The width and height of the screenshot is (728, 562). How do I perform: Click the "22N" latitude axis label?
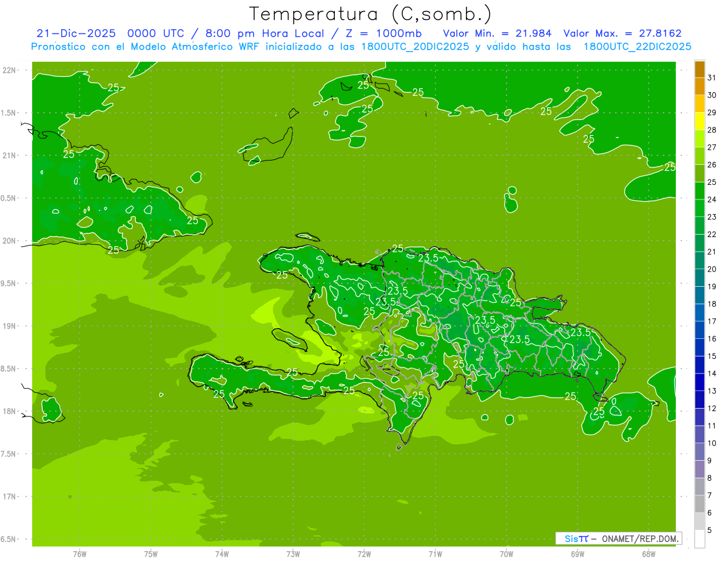10,70
